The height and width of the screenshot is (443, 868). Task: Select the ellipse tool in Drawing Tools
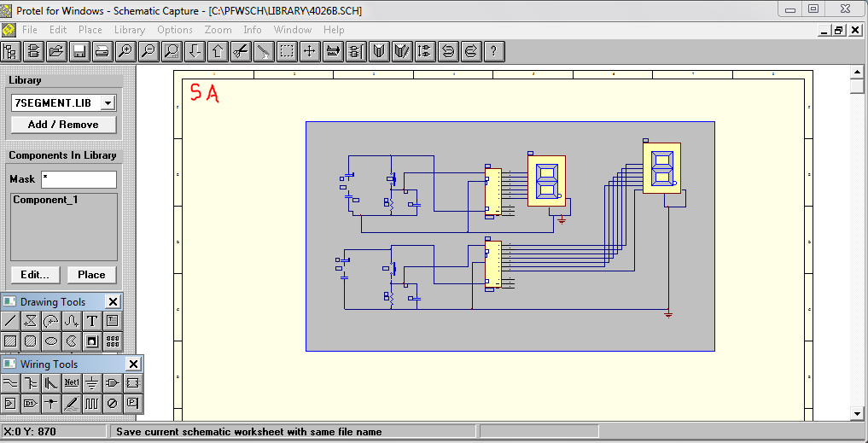[x=51, y=341]
